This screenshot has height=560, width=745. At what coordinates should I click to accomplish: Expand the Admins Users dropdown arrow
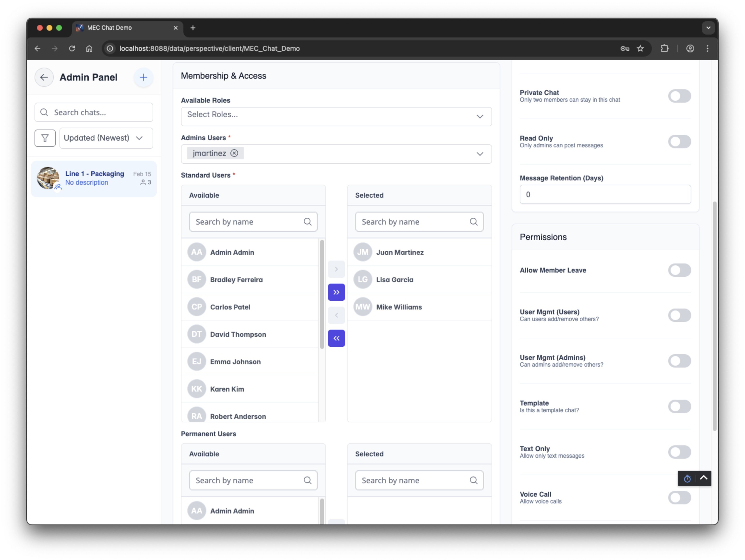480,154
